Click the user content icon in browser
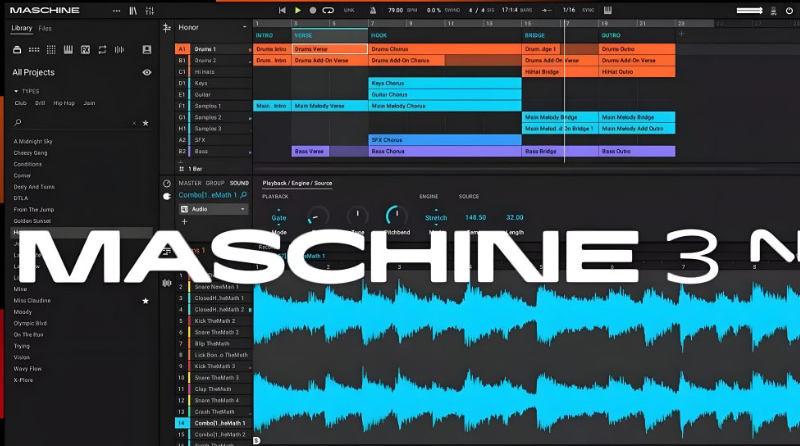The image size is (800, 446). point(147,49)
